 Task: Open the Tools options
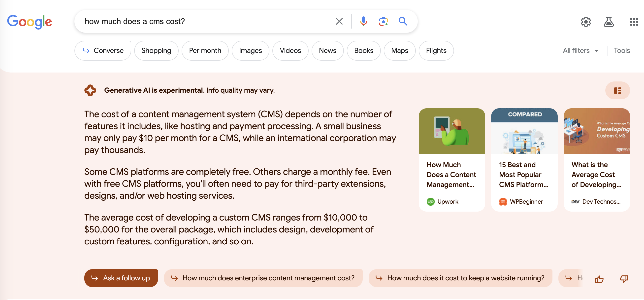click(x=621, y=51)
